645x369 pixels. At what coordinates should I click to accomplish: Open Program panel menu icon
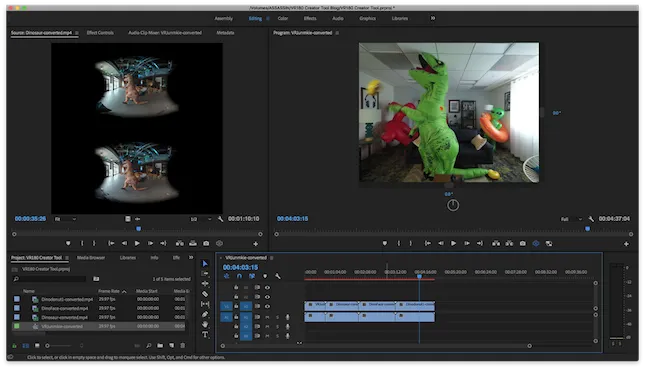click(x=337, y=33)
